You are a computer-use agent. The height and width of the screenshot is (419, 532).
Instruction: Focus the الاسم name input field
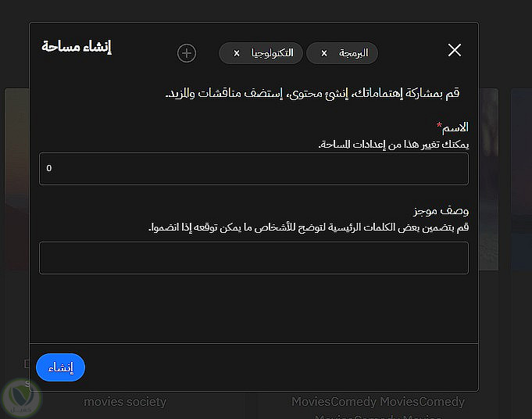254,169
